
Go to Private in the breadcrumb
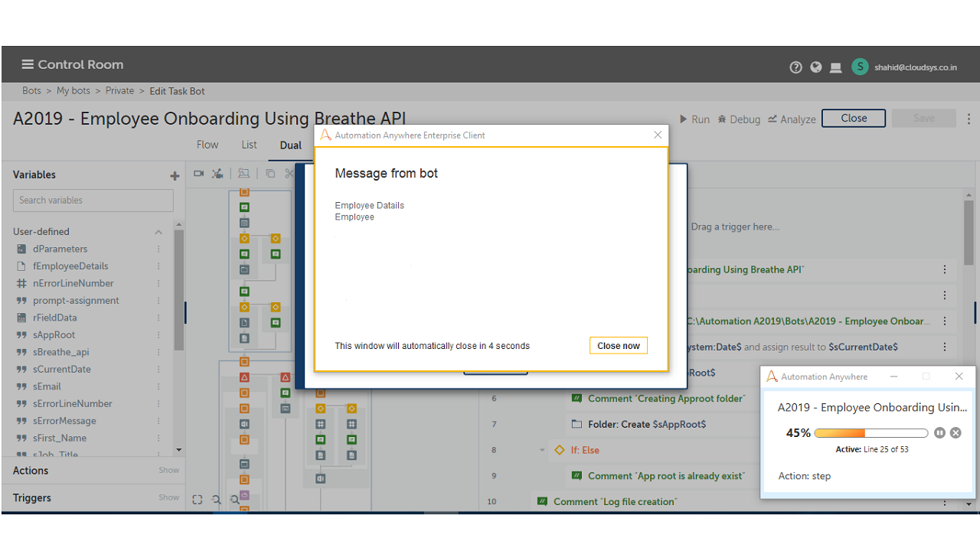pos(119,90)
